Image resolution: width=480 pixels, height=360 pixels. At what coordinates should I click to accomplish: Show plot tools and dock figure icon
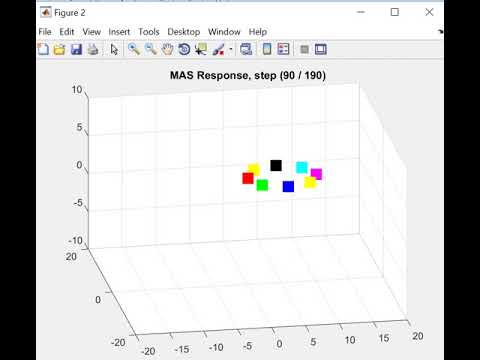tap(321, 49)
